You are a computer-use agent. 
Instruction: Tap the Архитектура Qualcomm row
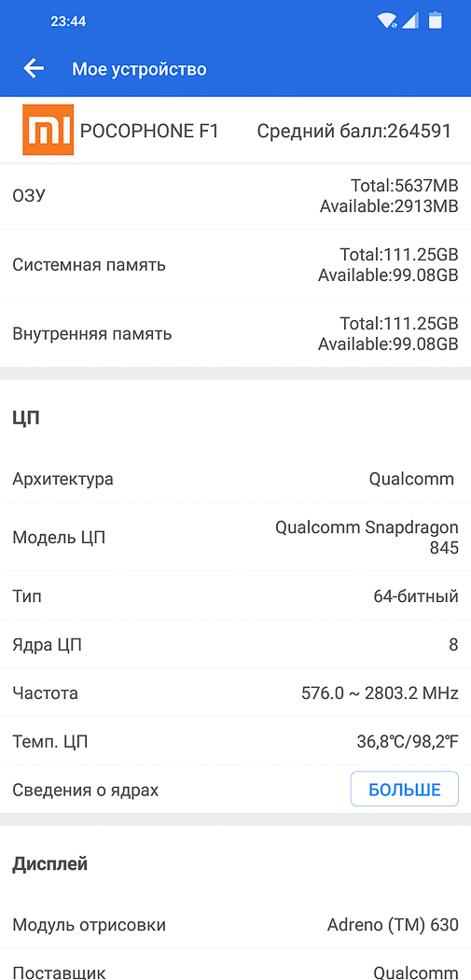[x=235, y=480]
